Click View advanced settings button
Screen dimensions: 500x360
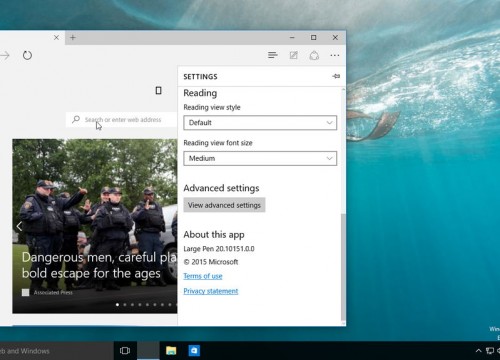click(x=224, y=205)
